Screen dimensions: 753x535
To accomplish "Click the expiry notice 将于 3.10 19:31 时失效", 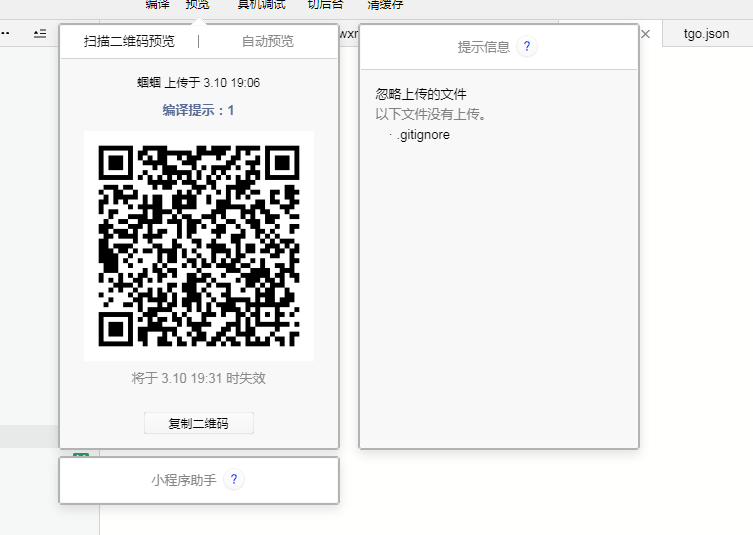I will (199, 378).
